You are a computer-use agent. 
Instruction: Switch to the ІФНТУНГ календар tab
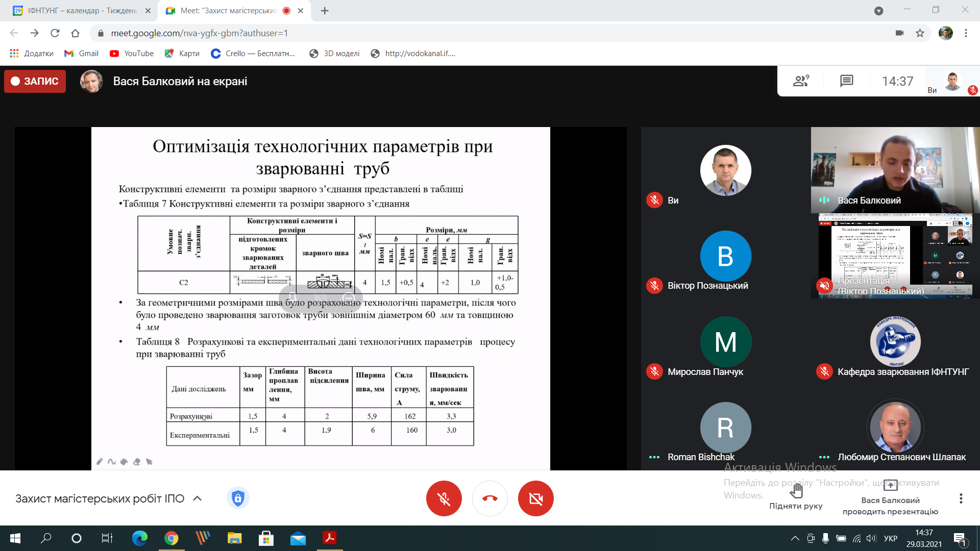click(x=77, y=11)
